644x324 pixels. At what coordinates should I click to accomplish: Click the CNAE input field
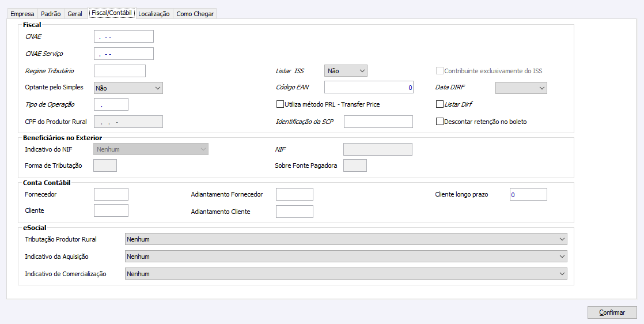(124, 36)
